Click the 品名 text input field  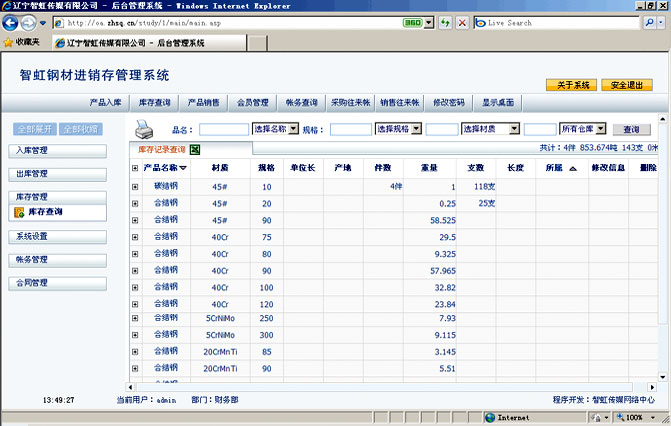[223, 130]
